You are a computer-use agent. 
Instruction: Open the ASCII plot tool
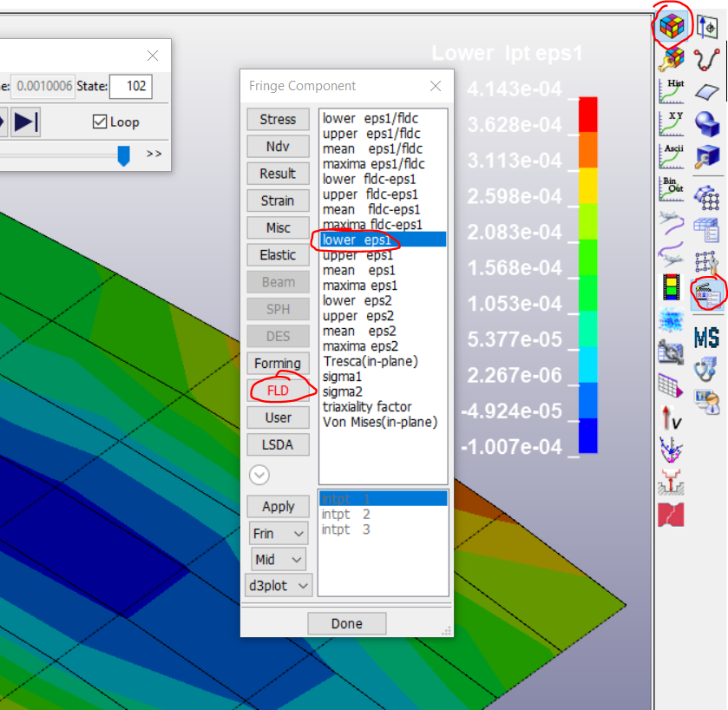click(672, 156)
